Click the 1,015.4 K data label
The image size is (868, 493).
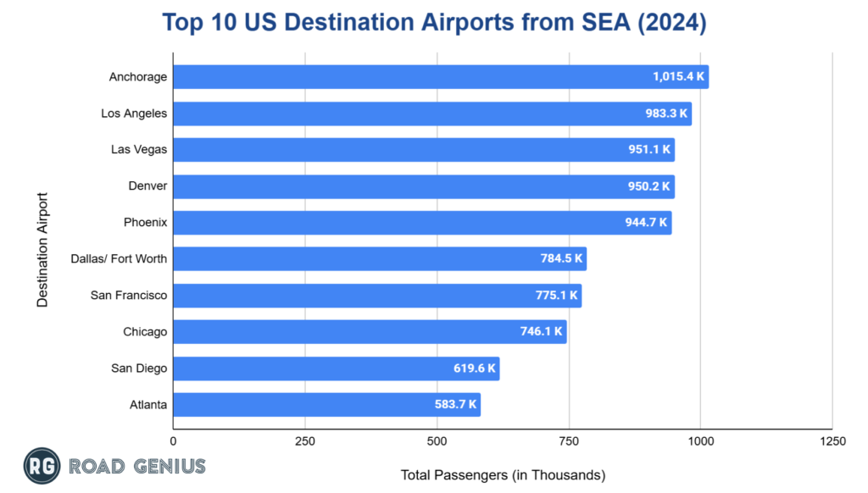(x=679, y=77)
